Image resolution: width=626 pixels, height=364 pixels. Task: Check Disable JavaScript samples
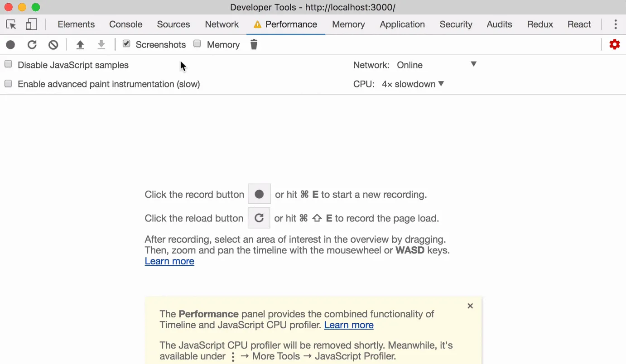click(x=8, y=64)
